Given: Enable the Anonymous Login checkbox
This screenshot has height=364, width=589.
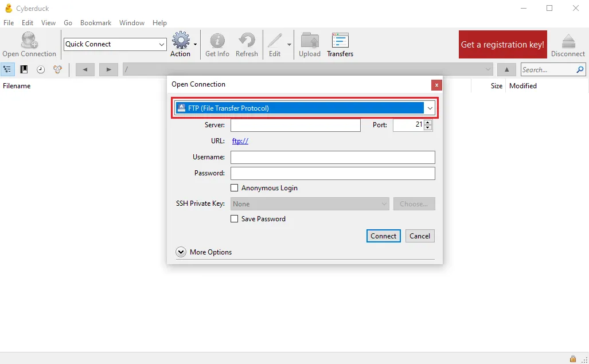Looking at the screenshot, I should [x=234, y=187].
